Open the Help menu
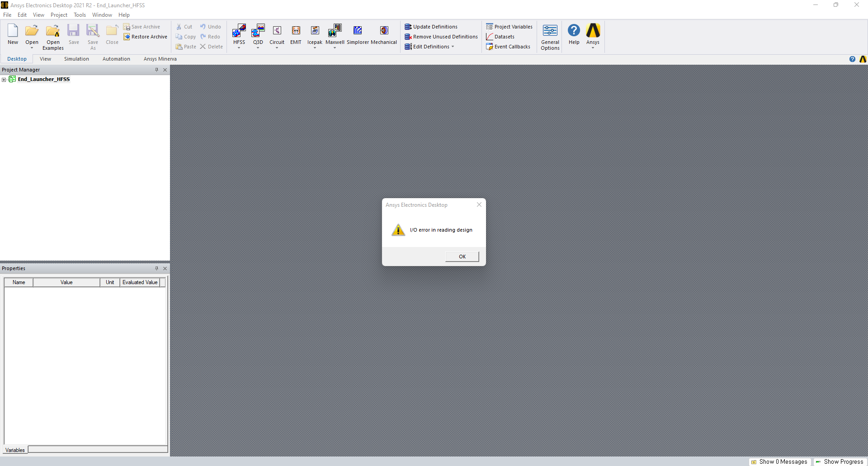This screenshot has width=868, height=466. (x=124, y=15)
